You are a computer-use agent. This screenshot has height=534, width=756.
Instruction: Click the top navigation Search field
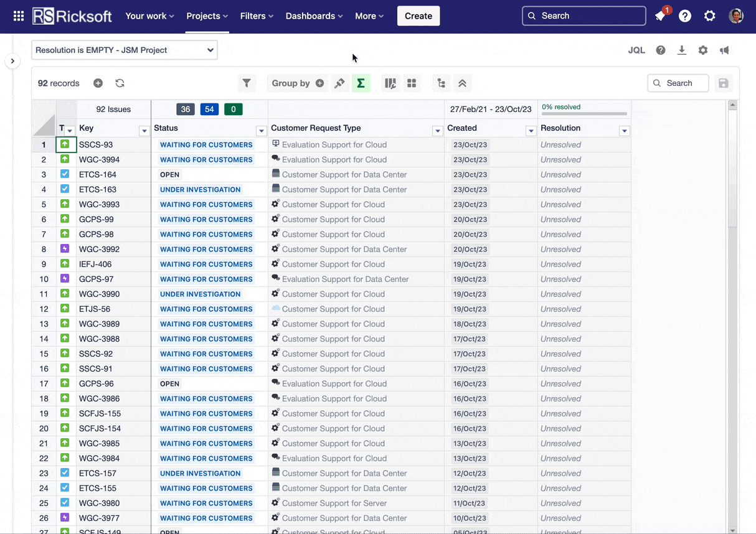(x=584, y=16)
